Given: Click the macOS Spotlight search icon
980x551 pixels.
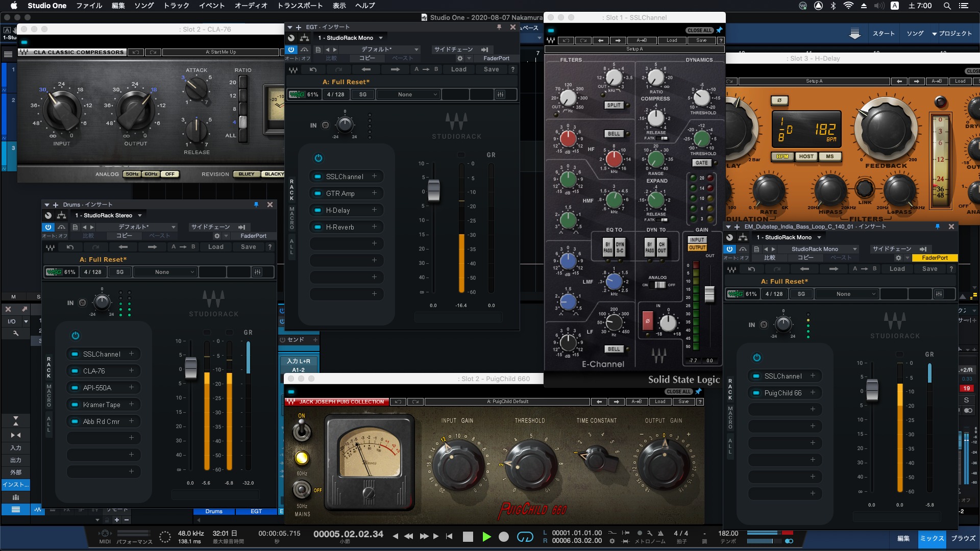Looking at the screenshot, I should (x=947, y=6).
